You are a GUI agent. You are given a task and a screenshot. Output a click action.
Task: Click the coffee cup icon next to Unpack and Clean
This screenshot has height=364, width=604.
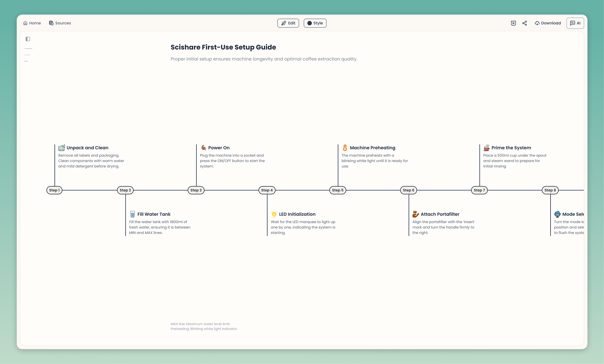click(x=61, y=147)
